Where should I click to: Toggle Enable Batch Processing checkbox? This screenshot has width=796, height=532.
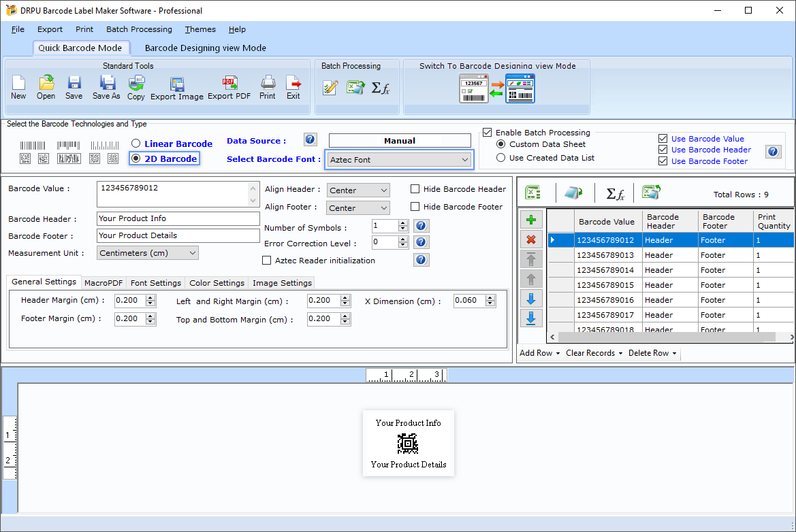pyautogui.click(x=488, y=133)
